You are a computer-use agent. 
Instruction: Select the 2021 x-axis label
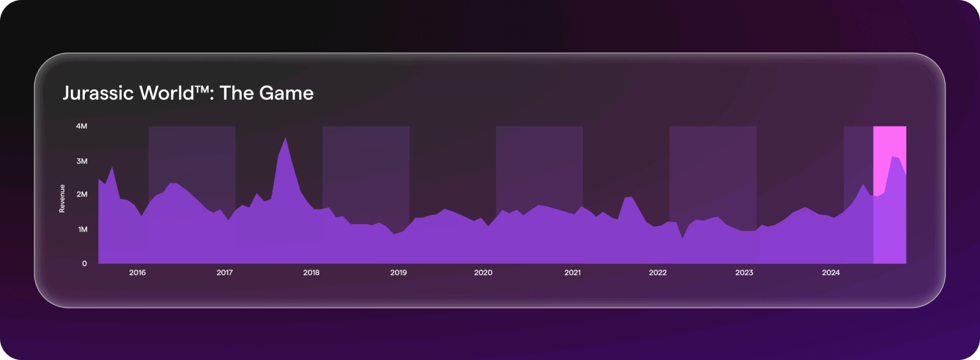573,273
